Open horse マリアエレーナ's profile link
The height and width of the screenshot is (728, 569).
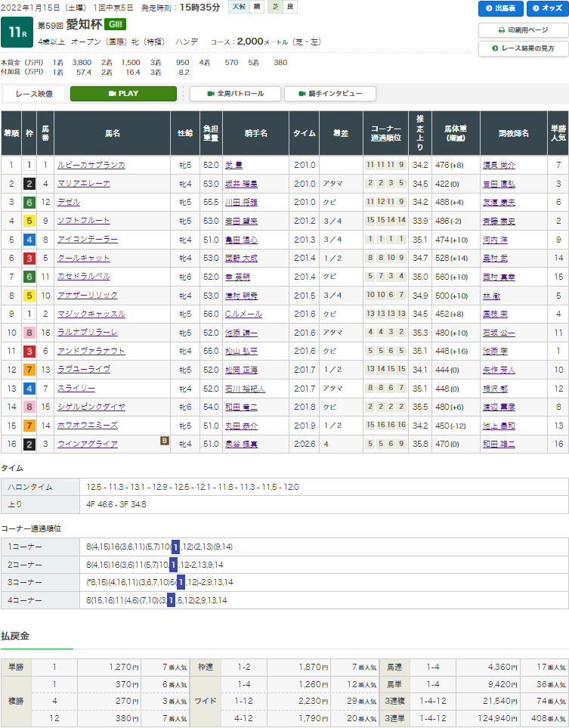84,183
